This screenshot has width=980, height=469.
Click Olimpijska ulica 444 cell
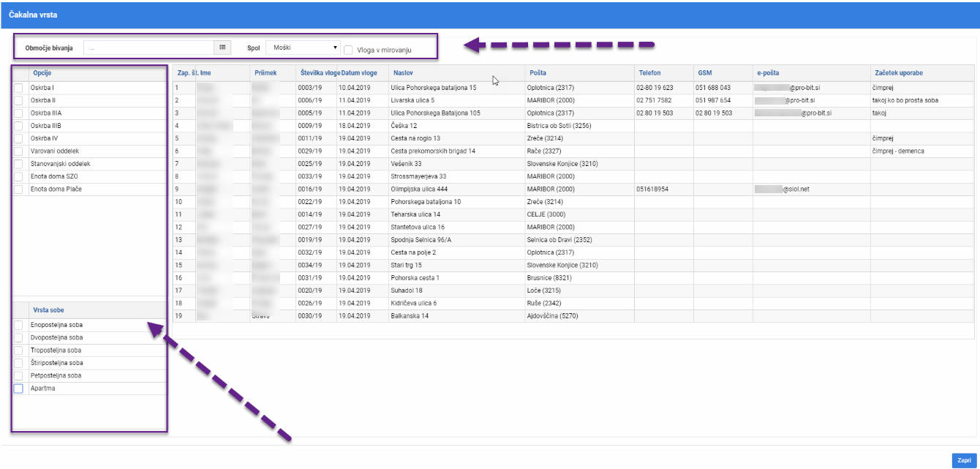coord(456,189)
